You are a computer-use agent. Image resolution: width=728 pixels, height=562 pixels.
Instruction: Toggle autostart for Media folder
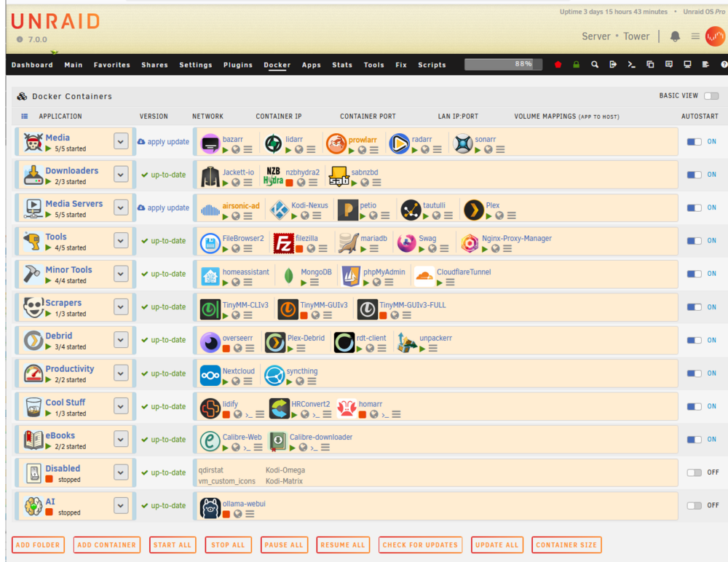[x=694, y=142]
